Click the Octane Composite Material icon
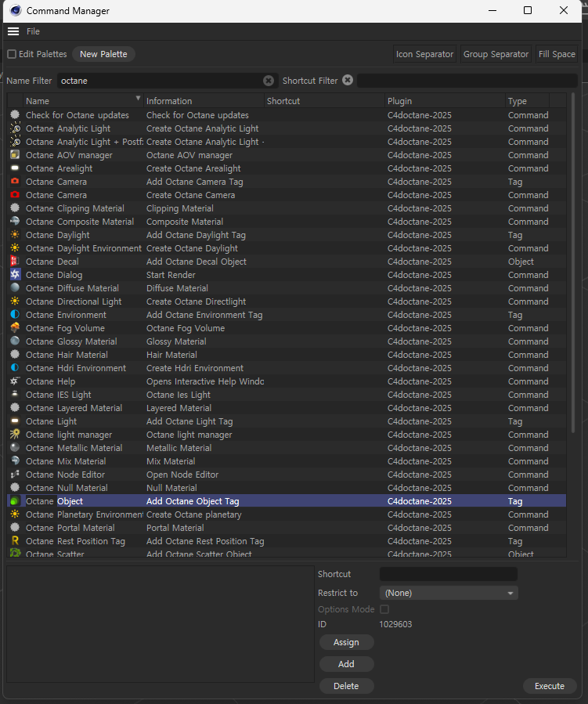The height and width of the screenshot is (704, 588). tap(15, 222)
